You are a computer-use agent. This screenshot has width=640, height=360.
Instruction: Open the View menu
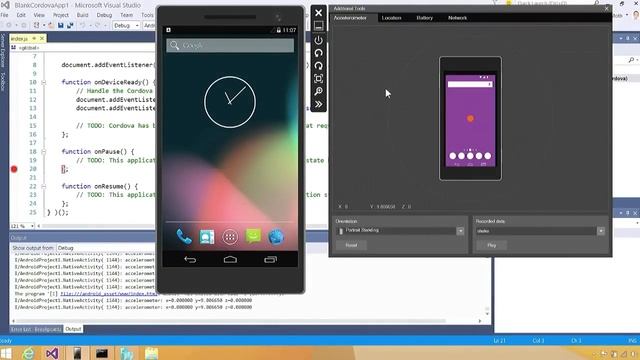[39, 15]
